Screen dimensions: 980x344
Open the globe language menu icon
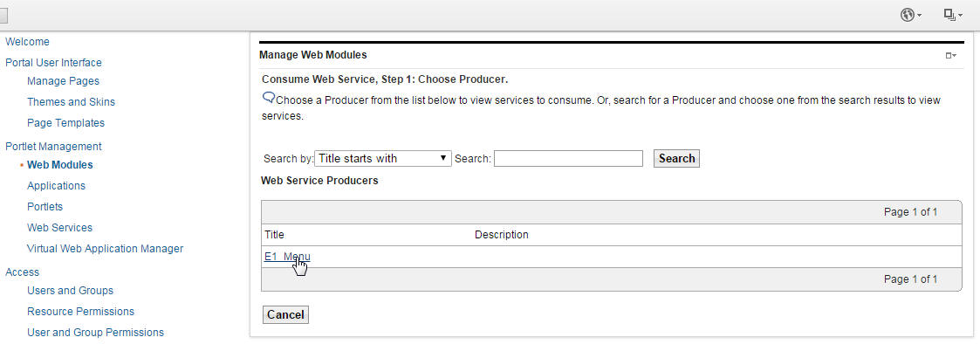[911, 15]
